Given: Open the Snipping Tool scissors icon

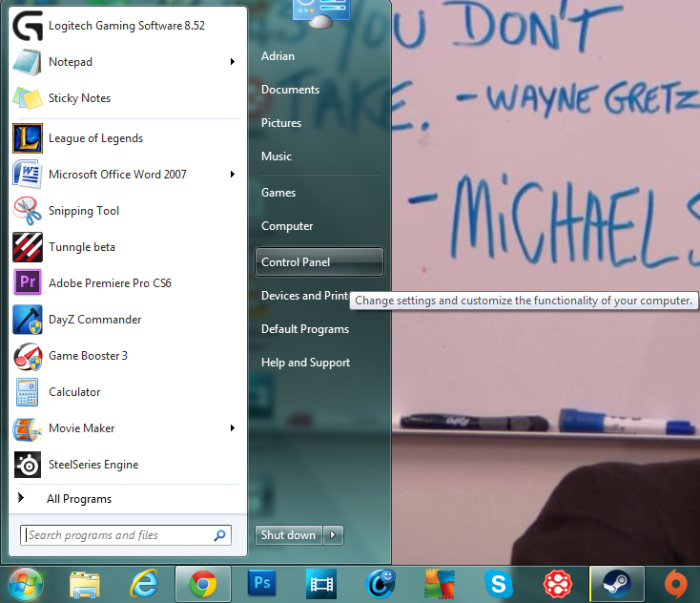Looking at the screenshot, I should point(28,210).
